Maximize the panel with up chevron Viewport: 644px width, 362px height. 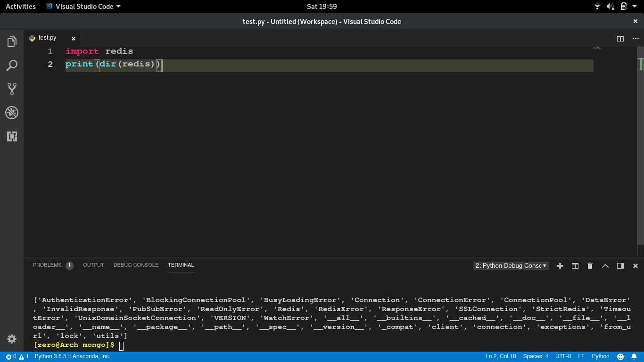605,266
